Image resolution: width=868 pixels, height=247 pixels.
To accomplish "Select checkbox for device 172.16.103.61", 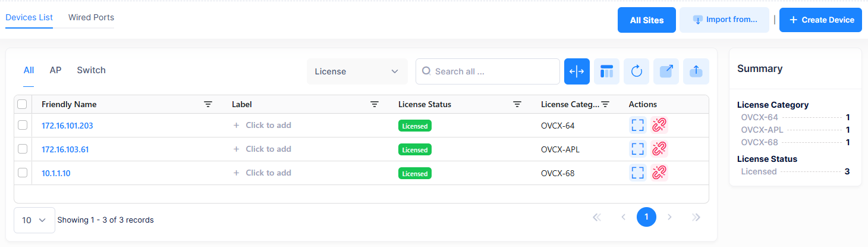I will coord(23,149).
